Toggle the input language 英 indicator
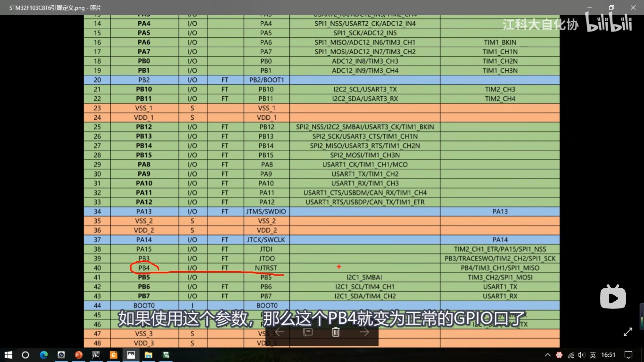The height and width of the screenshot is (362, 644). [593, 355]
